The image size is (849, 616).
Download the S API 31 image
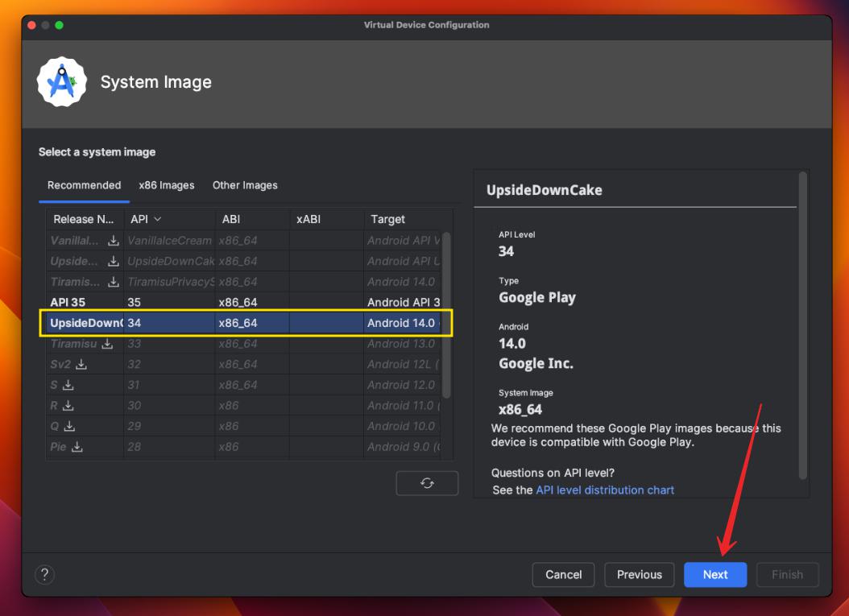tap(68, 385)
